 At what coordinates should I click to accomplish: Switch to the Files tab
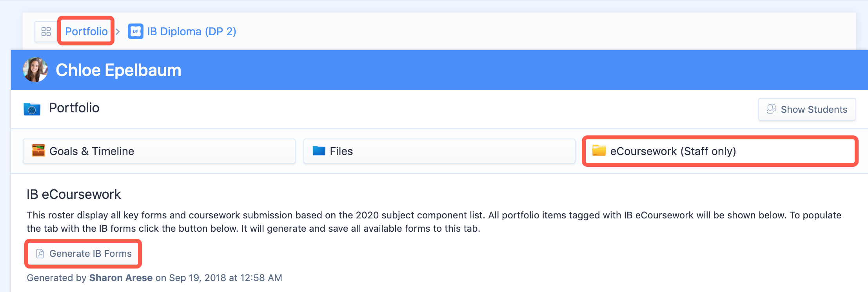(x=439, y=151)
